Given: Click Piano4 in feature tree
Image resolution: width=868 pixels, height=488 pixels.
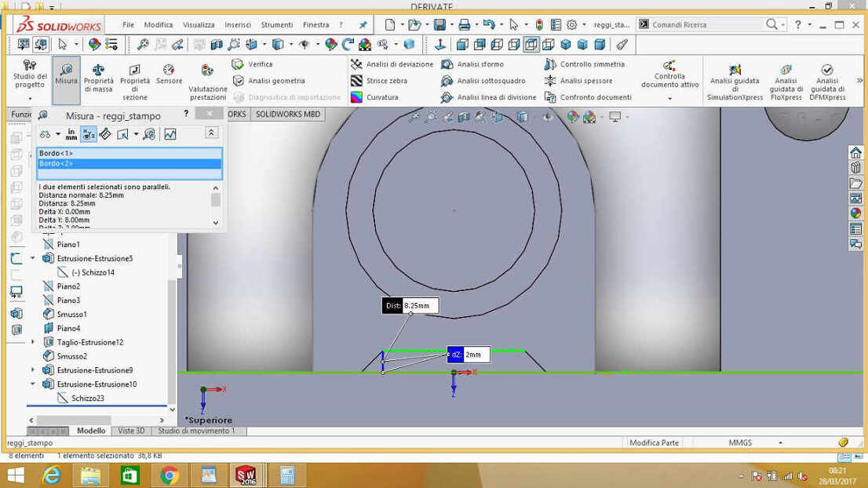Looking at the screenshot, I should (68, 328).
